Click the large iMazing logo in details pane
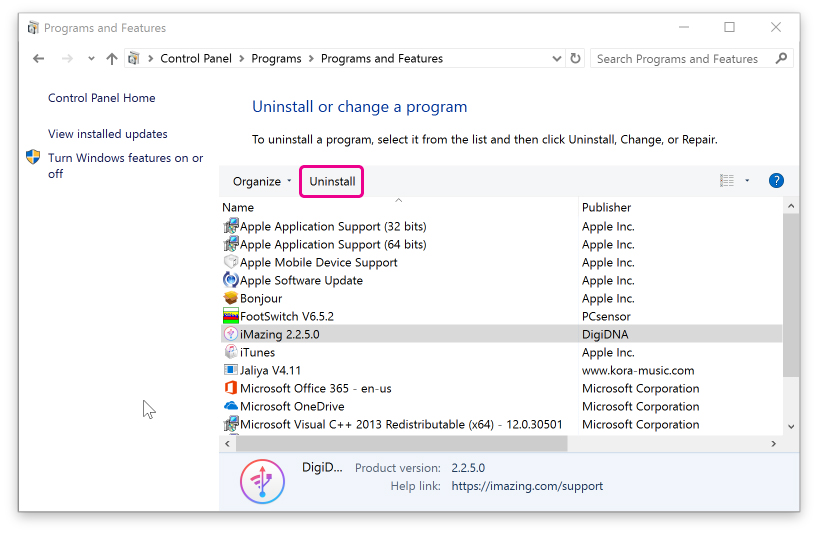 tap(262, 481)
